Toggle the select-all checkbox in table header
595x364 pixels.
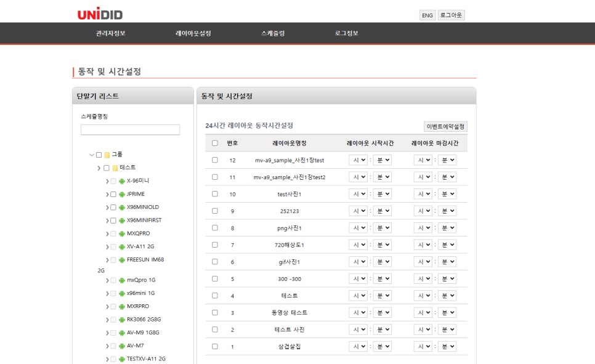click(x=215, y=143)
